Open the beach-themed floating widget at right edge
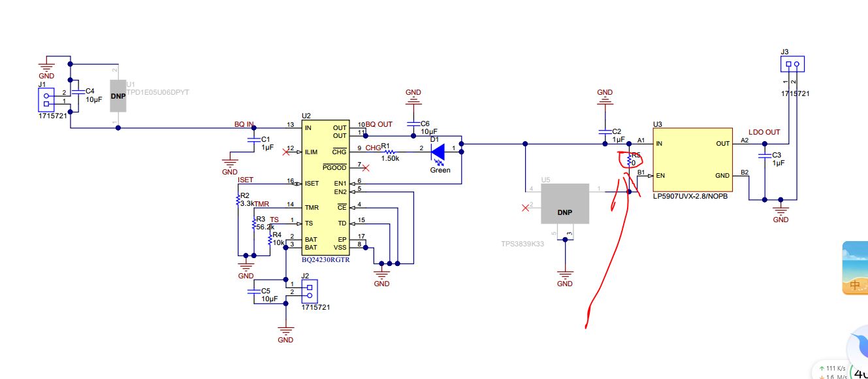 [x=855, y=268]
